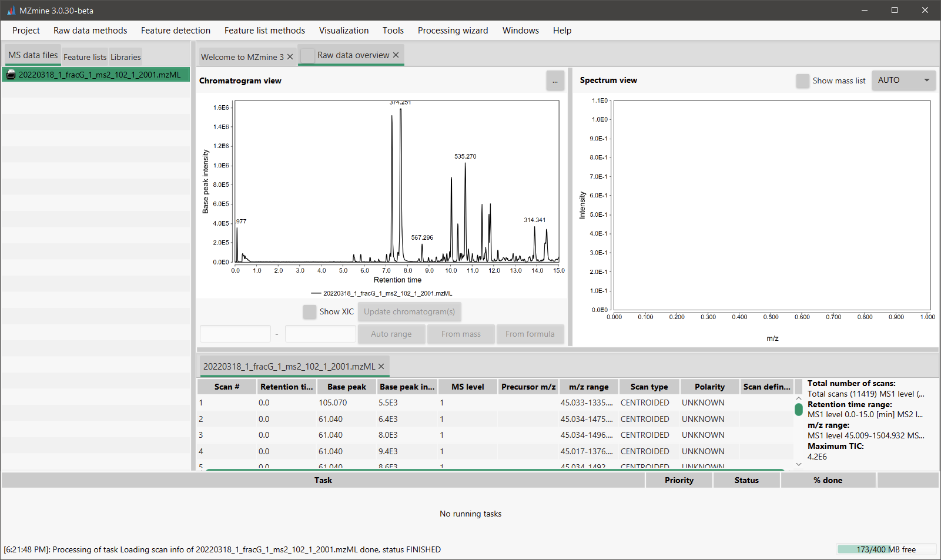
Task: Open the AUTO mass list dropdown
Action: click(903, 81)
